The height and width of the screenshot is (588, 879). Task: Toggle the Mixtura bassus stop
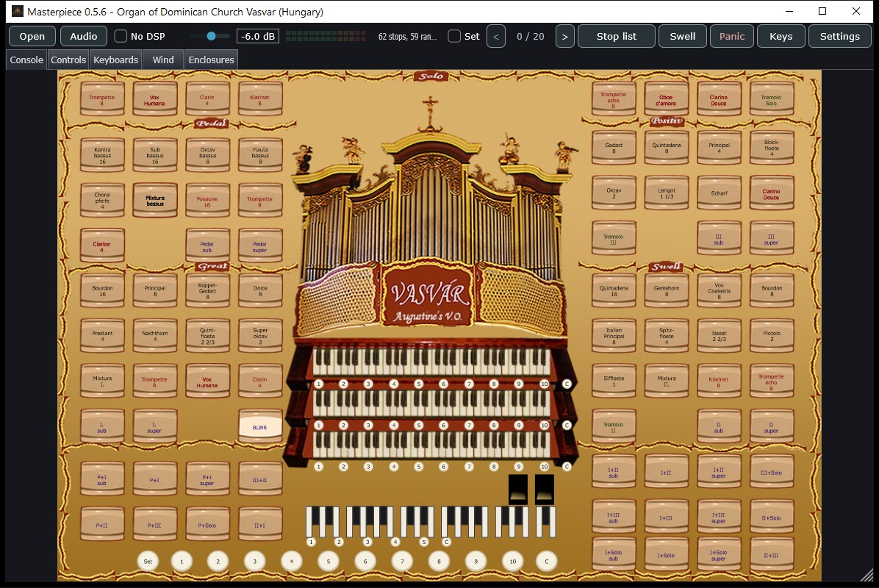[155, 201]
